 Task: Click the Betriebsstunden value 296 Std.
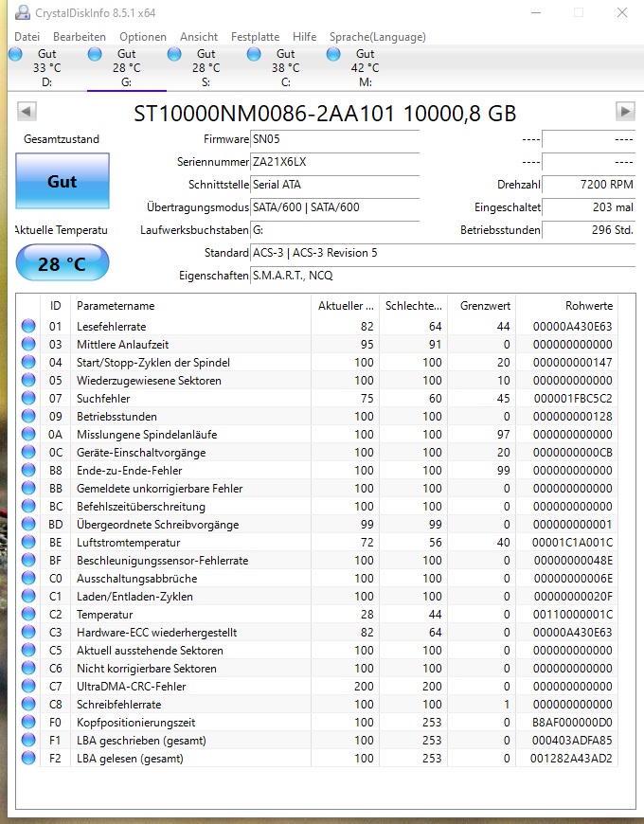click(589, 229)
